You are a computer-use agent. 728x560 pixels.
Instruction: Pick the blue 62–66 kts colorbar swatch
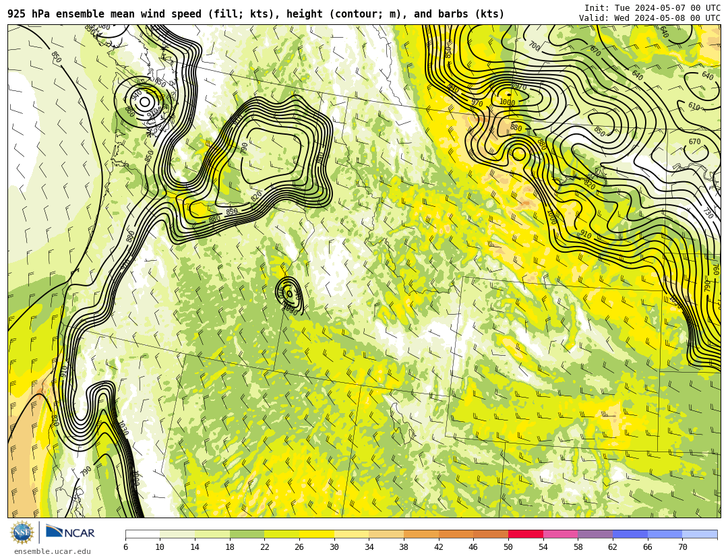(630, 534)
